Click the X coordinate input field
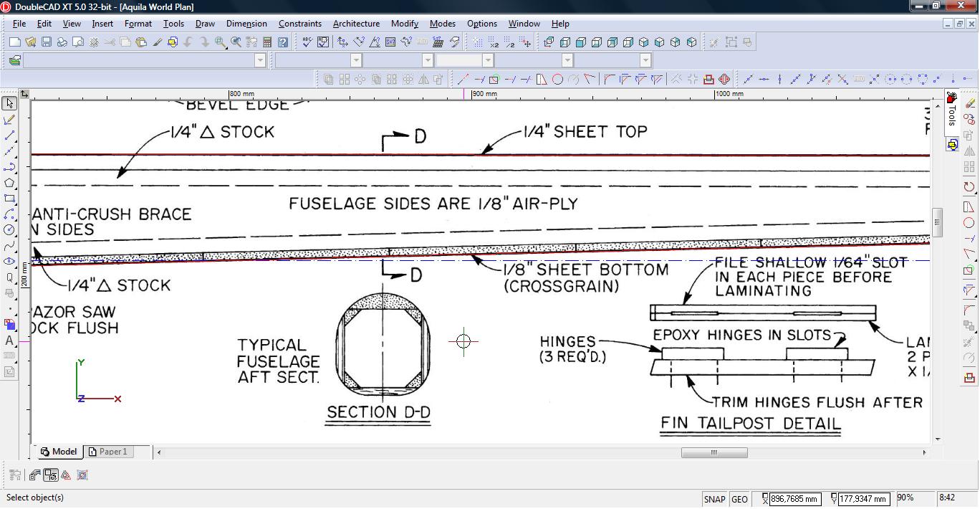The height and width of the screenshot is (509, 980). coord(794,499)
